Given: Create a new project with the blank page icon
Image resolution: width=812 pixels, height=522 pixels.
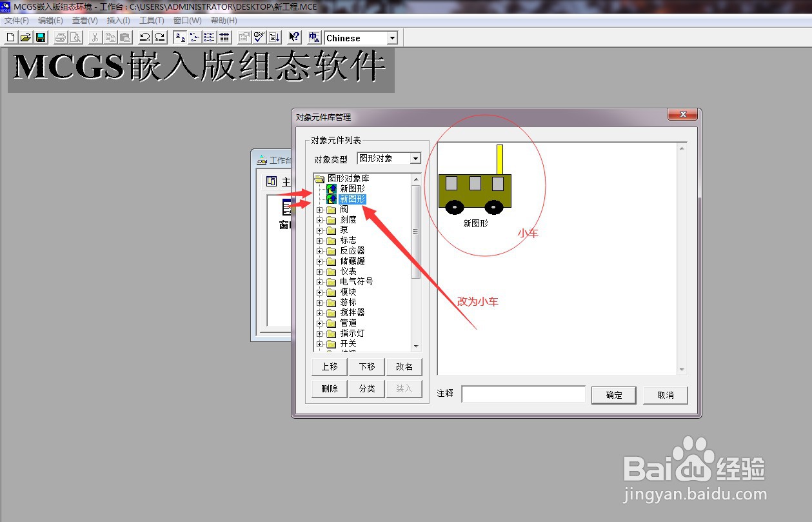Looking at the screenshot, I should click(x=10, y=37).
